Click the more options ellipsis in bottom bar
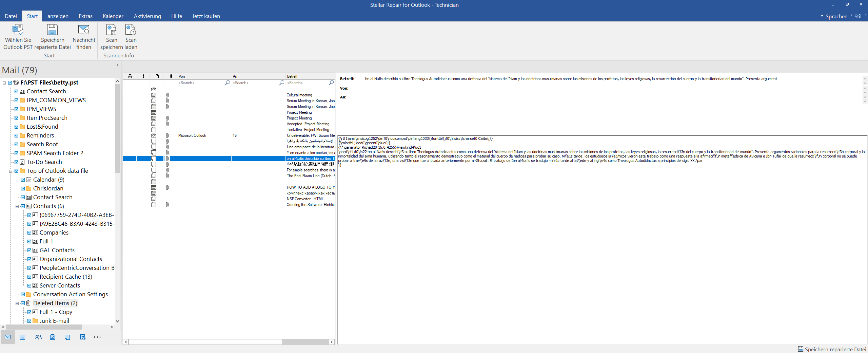Viewport: 868px width, 353px height. 97,337
